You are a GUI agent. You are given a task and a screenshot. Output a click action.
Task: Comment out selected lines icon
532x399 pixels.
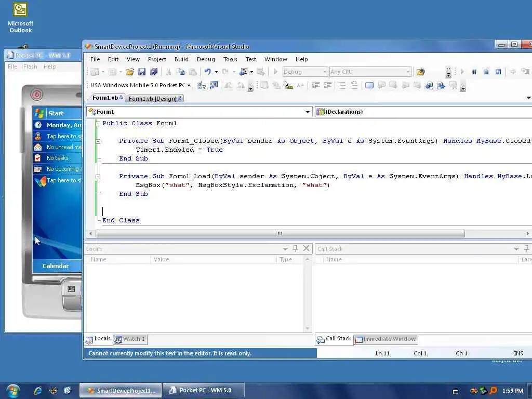[x=342, y=86]
